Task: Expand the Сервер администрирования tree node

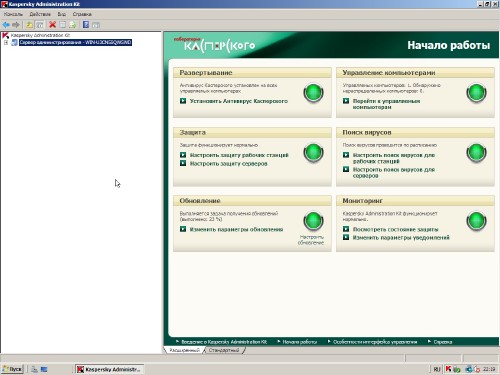Action: (6, 42)
